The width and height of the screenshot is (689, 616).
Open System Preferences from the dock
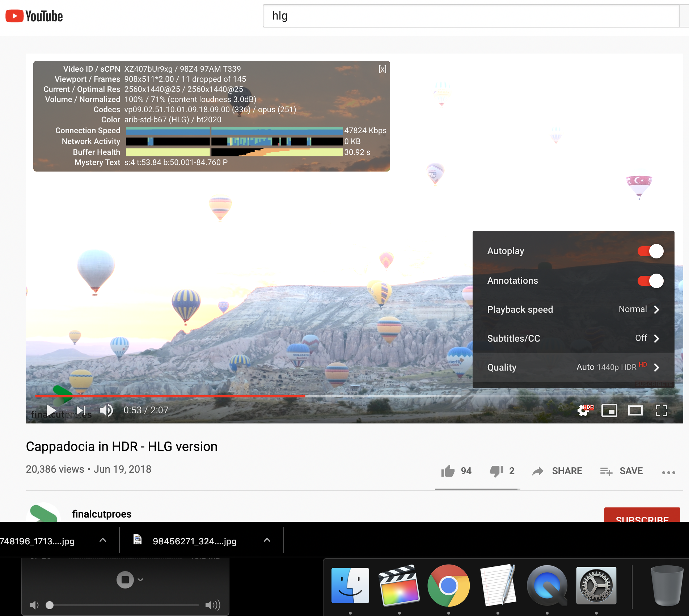pyautogui.click(x=596, y=585)
